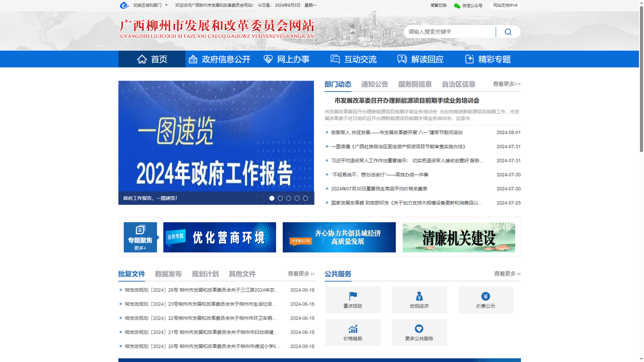
Task: Click the question icon beside 解读回应
Action: click(x=402, y=59)
